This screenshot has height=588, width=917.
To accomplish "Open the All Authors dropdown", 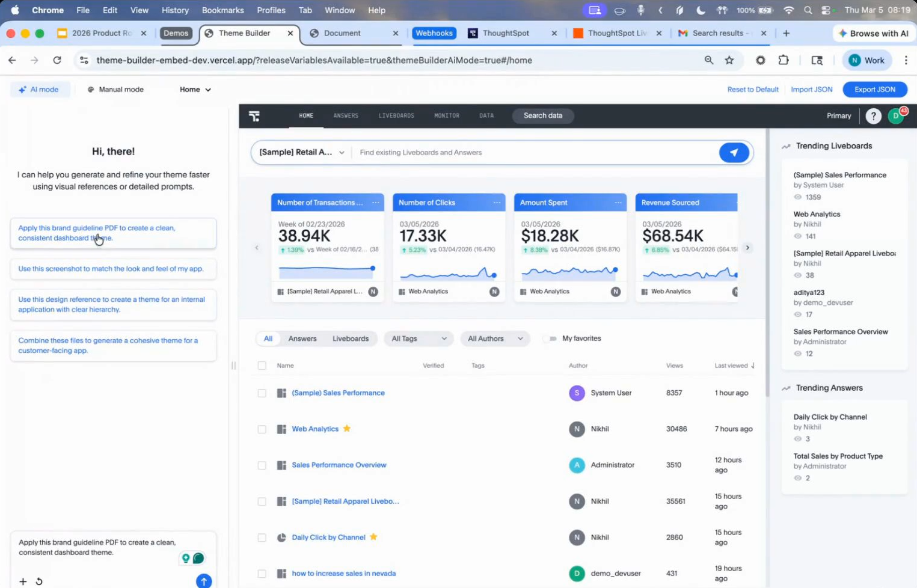I will [494, 338].
